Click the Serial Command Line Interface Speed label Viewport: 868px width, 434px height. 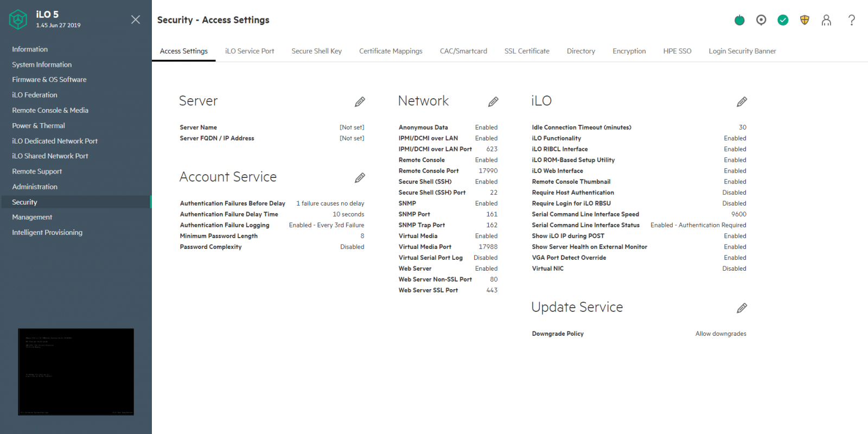pyautogui.click(x=585, y=214)
